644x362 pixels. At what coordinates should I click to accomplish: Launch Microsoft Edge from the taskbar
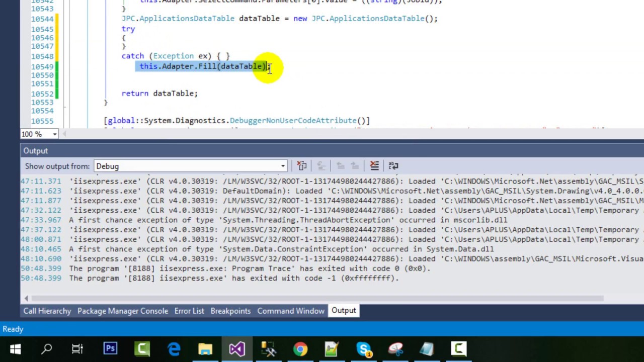click(x=174, y=349)
